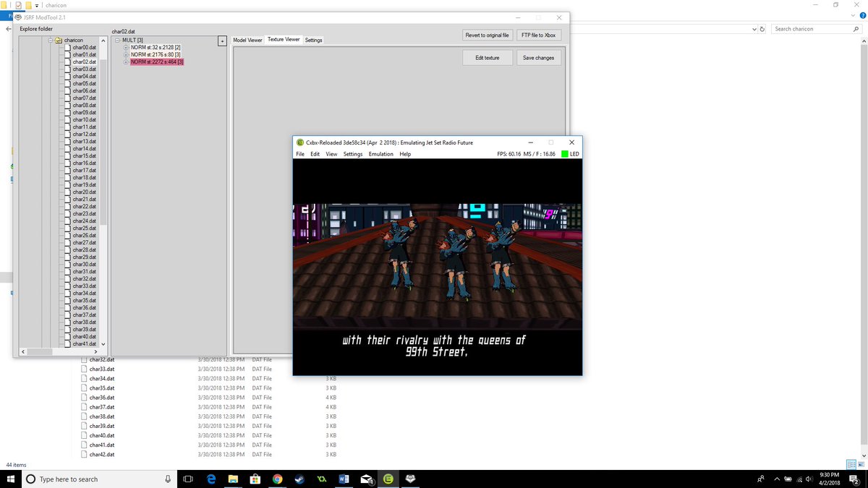The height and width of the screenshot is (488, 868).
Task: Switch to the Model Viewer tab
Action: (247, 40)
